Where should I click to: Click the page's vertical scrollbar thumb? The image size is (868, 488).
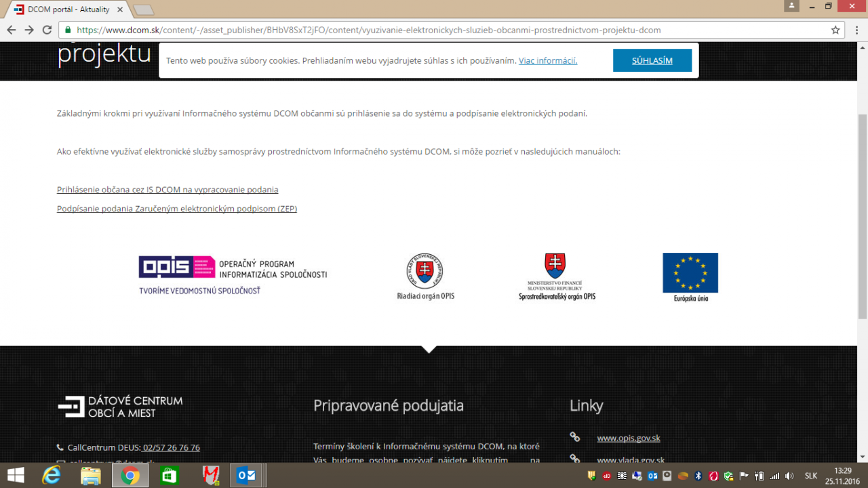pyautogui.click(x=862, y=217)
